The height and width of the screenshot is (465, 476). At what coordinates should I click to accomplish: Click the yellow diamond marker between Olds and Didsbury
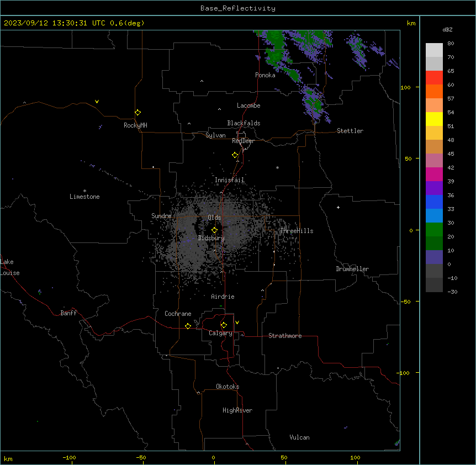tap(215, 230)
